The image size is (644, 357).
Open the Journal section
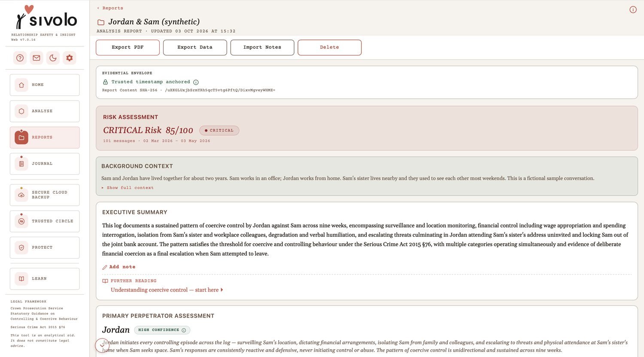click(x=45, y=164)
